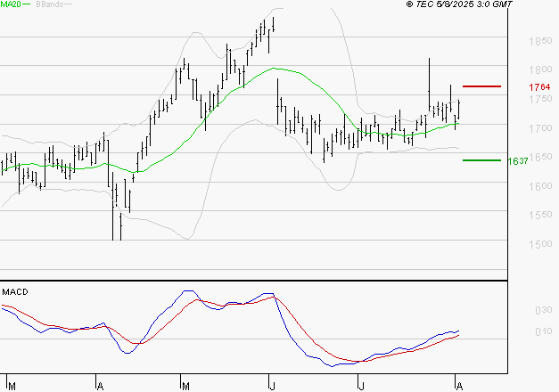
Task: Click the last A month marker on timeline
Action: click(x=456, y=386)
